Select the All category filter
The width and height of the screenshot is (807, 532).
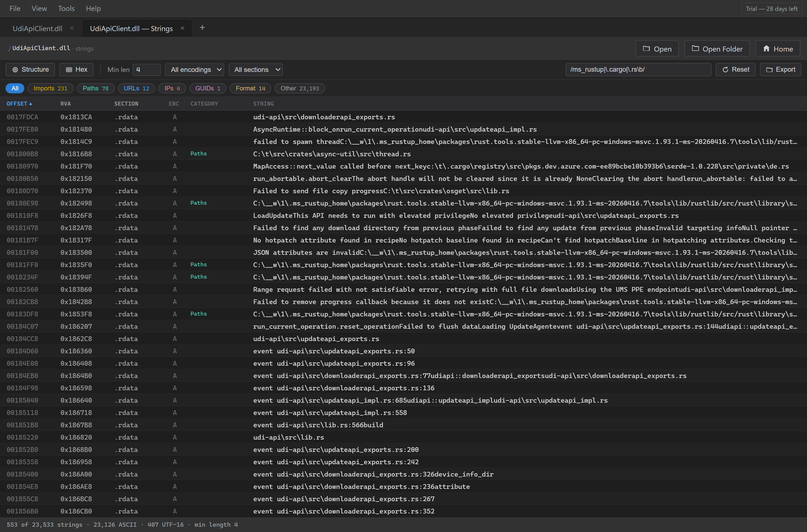point(15,88)
